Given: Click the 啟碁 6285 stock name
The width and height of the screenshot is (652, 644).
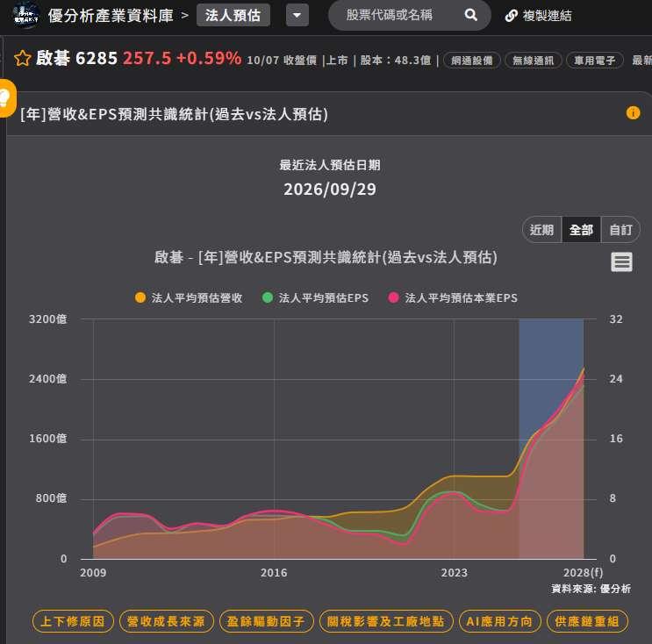Looking at the screenshot, I should click(x=76, y=58).
